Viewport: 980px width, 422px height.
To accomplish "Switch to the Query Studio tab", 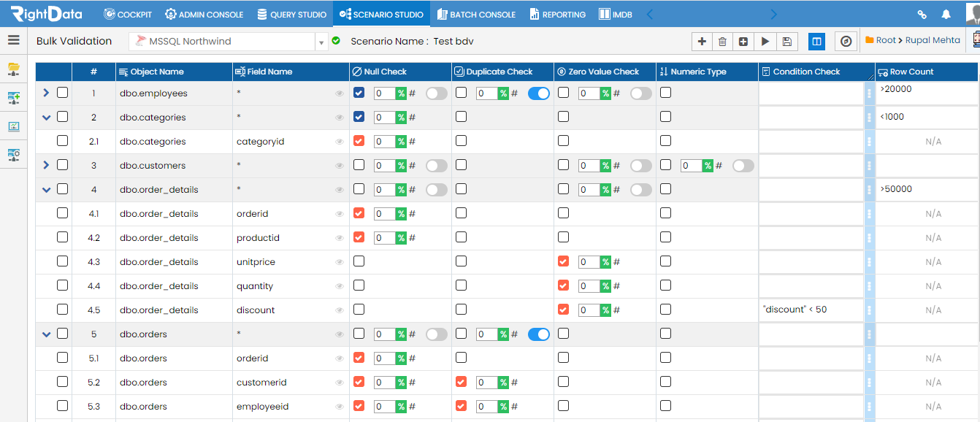I will (292, 14).
